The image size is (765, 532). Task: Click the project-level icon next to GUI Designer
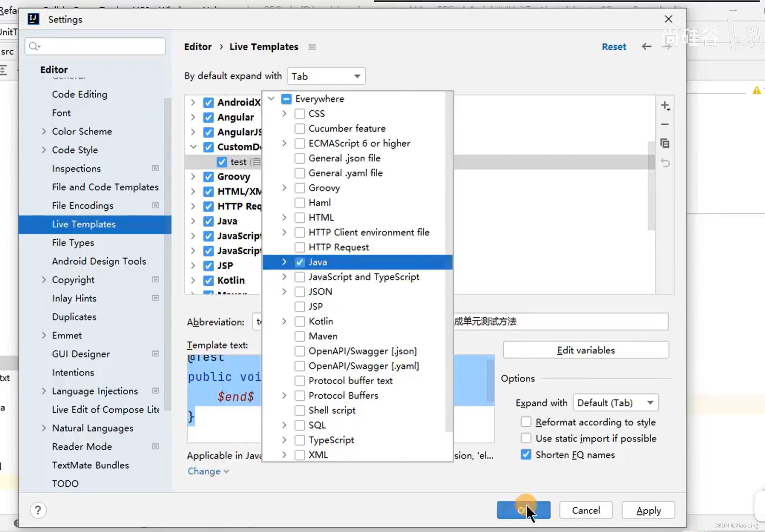pos(155,354)
